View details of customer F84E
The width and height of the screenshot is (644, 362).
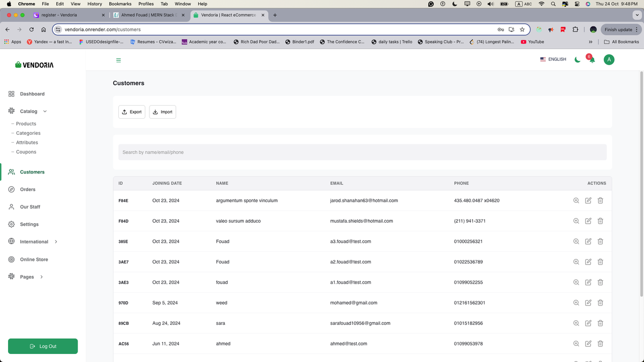tap(576, 201)
